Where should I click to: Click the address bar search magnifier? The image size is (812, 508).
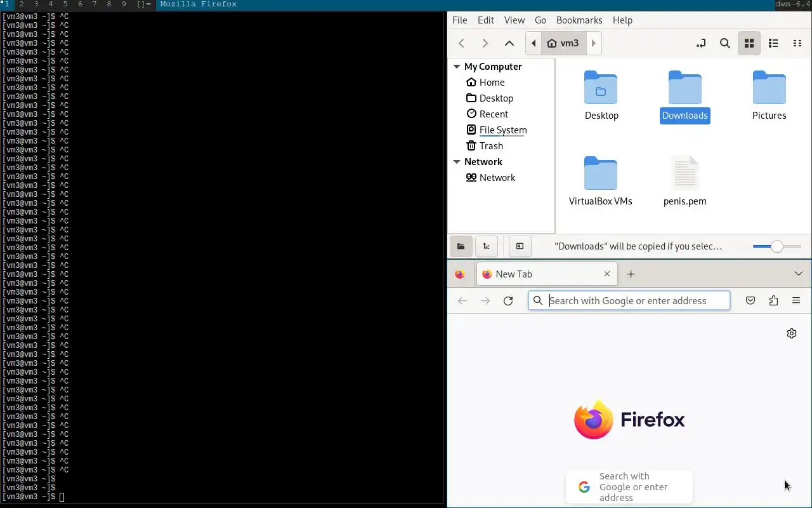[538, 301]
